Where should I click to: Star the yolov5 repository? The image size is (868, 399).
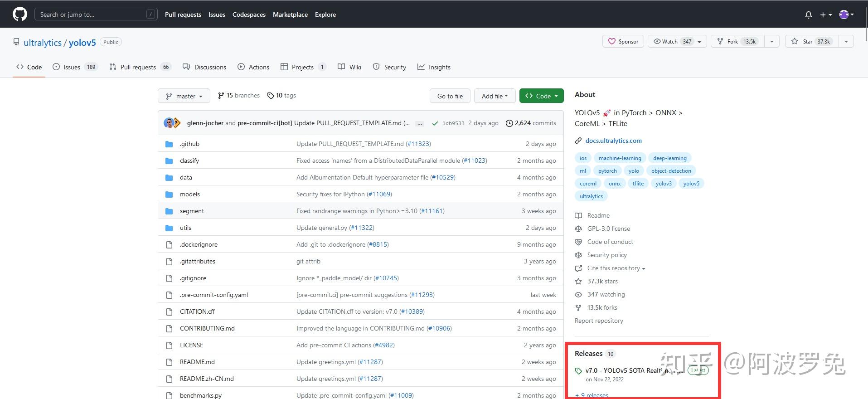(x=812, y=42)
